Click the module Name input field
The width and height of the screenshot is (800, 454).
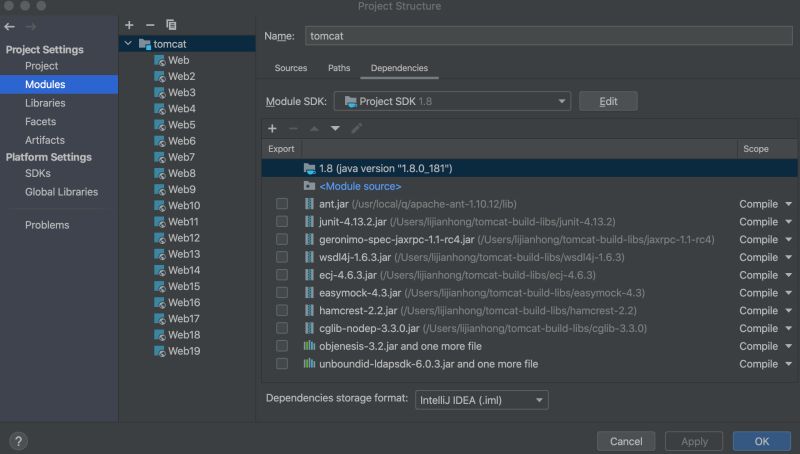[x=548, y=36]
